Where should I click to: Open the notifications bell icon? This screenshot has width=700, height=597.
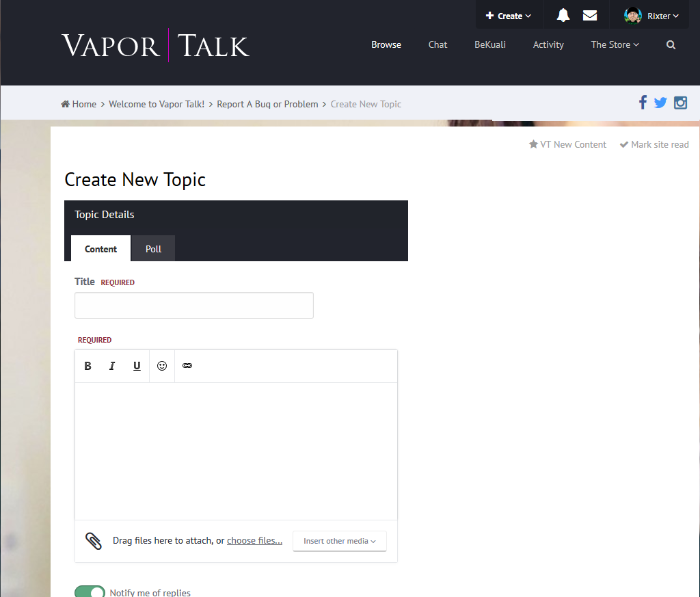(x=563, y=16)
